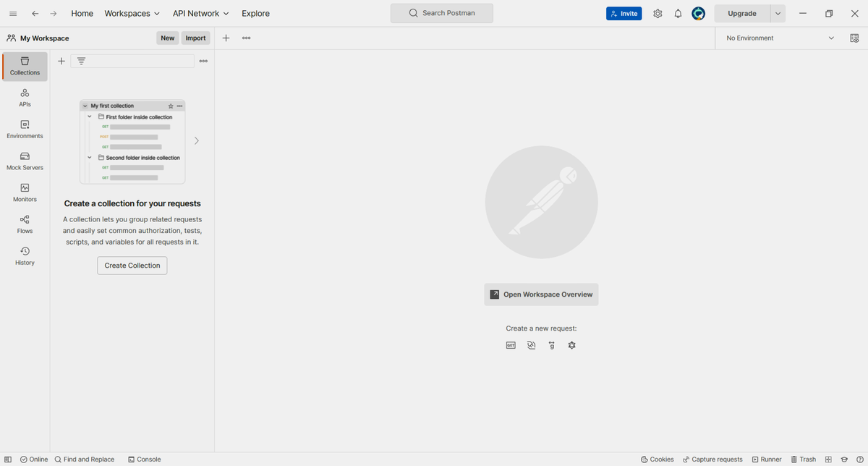Click the Upgrade button
This screenshot has width=868, height=466.
pos(742,13)
